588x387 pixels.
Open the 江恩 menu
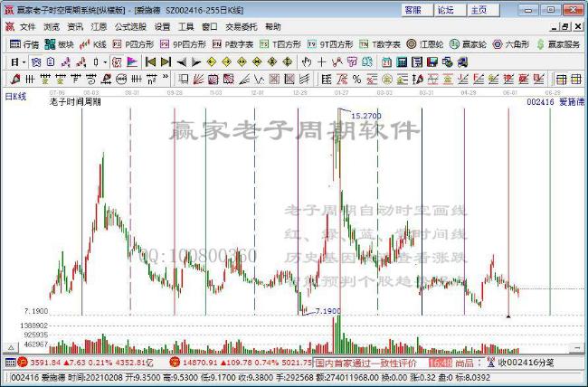tap(99, 27)
